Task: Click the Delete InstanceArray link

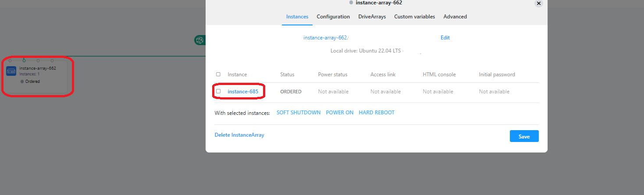Action: coord(239,135)
